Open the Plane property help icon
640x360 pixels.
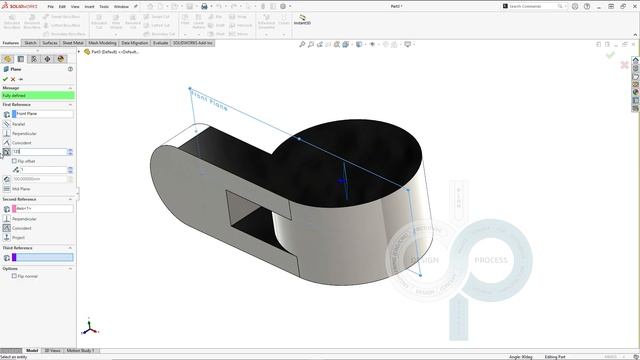coord(70,69)
